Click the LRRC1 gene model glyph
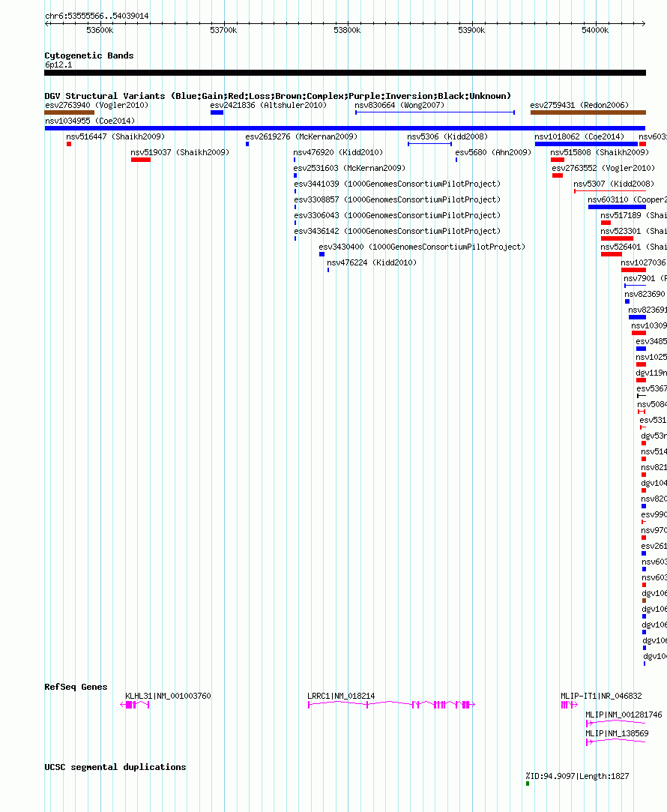Screen dimensions: 667x812 coord(391,705)
